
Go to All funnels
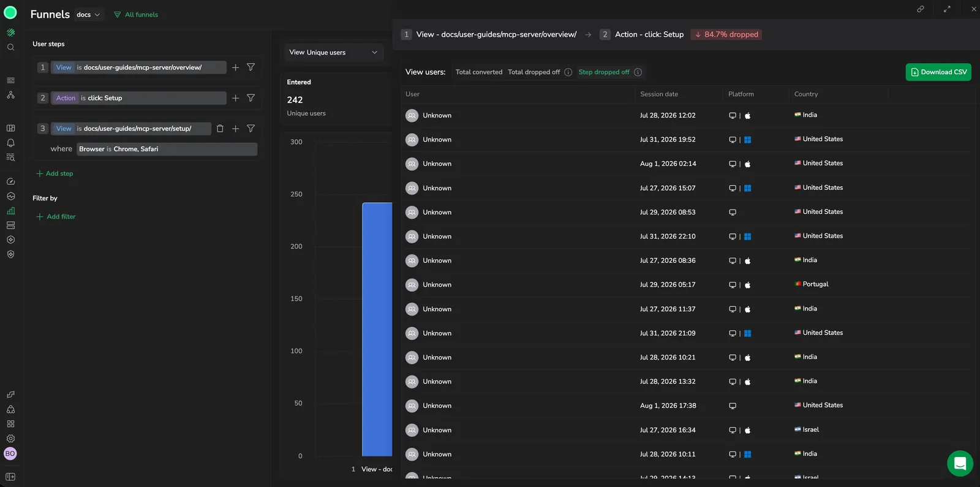point(136,15)
